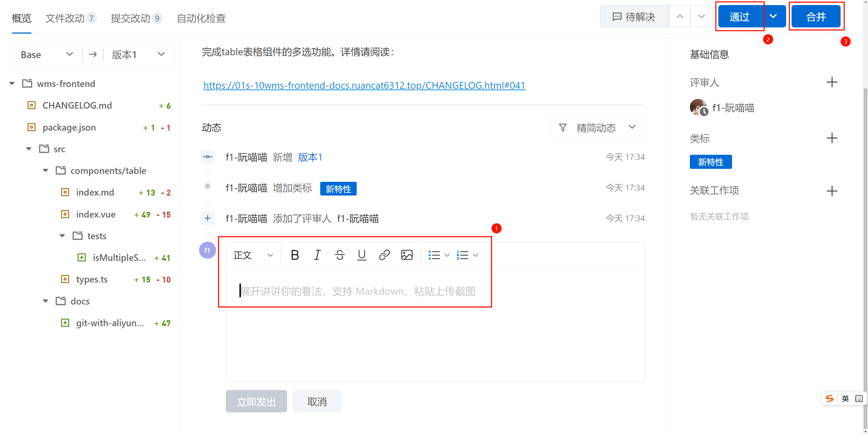
Task: Click the f1 user avatar beside comment box
Action: pyautogui.click(x=207, y=250)
